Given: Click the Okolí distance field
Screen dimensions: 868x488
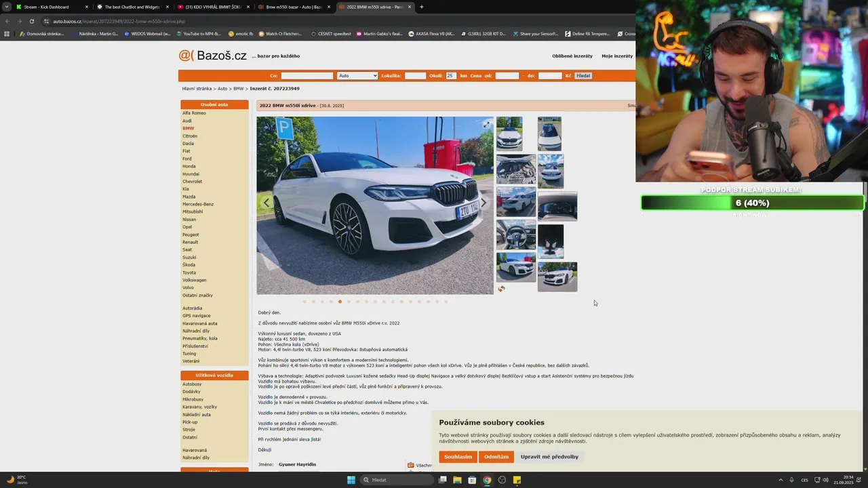Looking at the screenshot, I should coord(451,76).
